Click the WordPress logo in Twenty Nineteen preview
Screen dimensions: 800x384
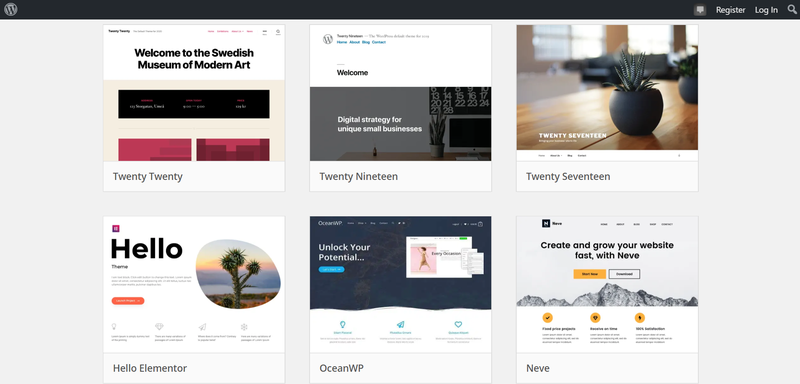click(x=328, y=39)
